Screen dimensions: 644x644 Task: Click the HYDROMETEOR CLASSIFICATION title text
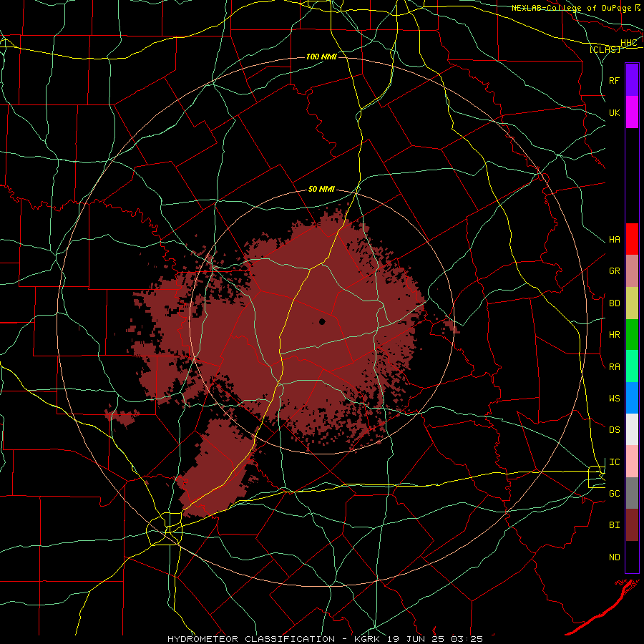[x=251, y=639]
